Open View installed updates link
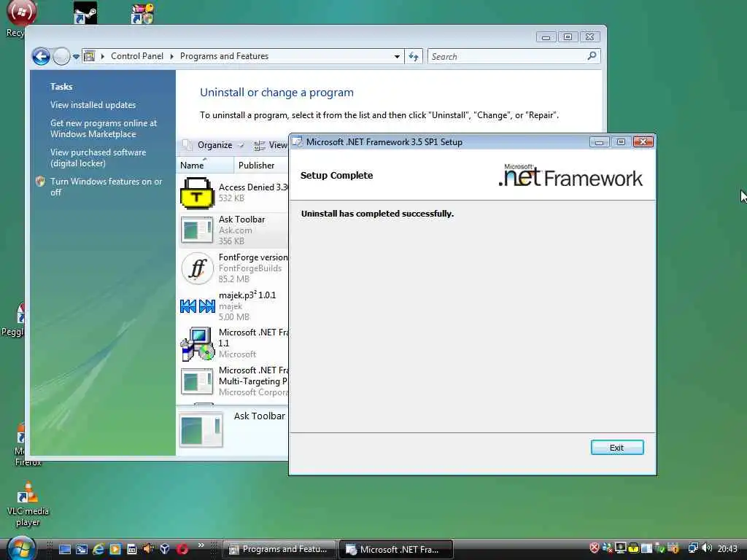747x560 pixels. (93, 105)
